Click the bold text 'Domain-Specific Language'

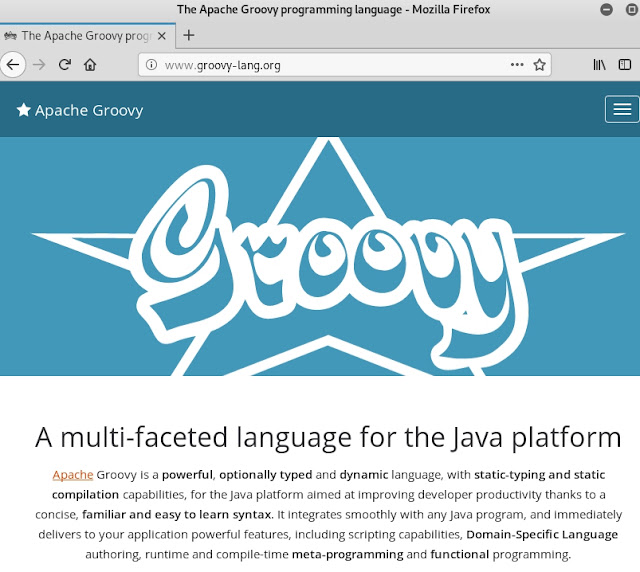(x=542, y=534)
